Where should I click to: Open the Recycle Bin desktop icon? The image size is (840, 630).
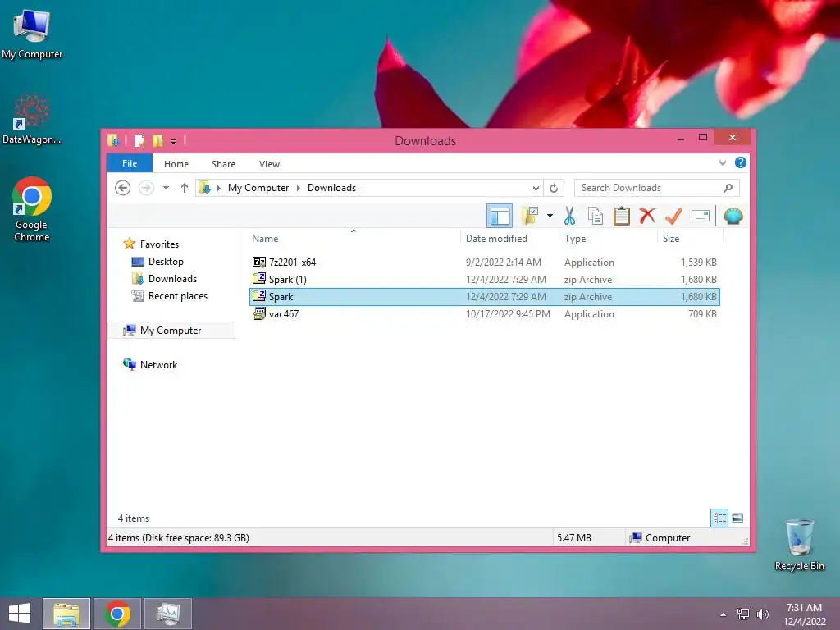click(x=799, y=545)
